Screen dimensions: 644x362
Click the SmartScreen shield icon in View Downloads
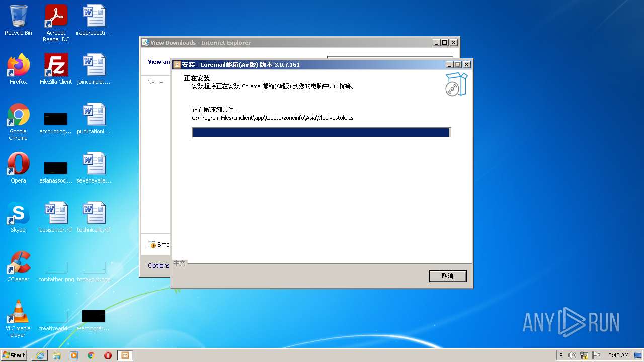(152, 244)
